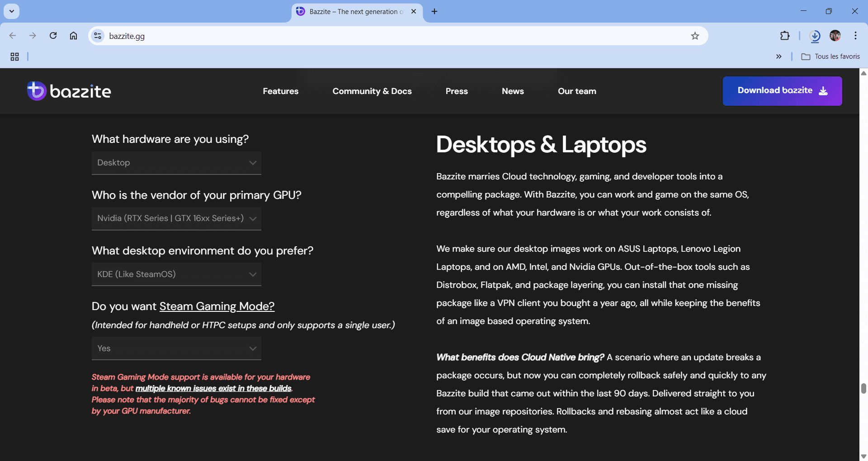The height and width of the screenshot is (461, 868).
Task: Go back using browser back arrow
Action: click(x=13, y=36)
